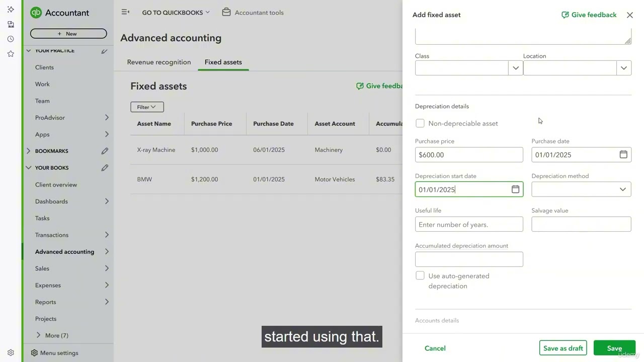Collapse the navigation menu toggle icon
The height and width of the screenshot is (362, 644).
125,12
